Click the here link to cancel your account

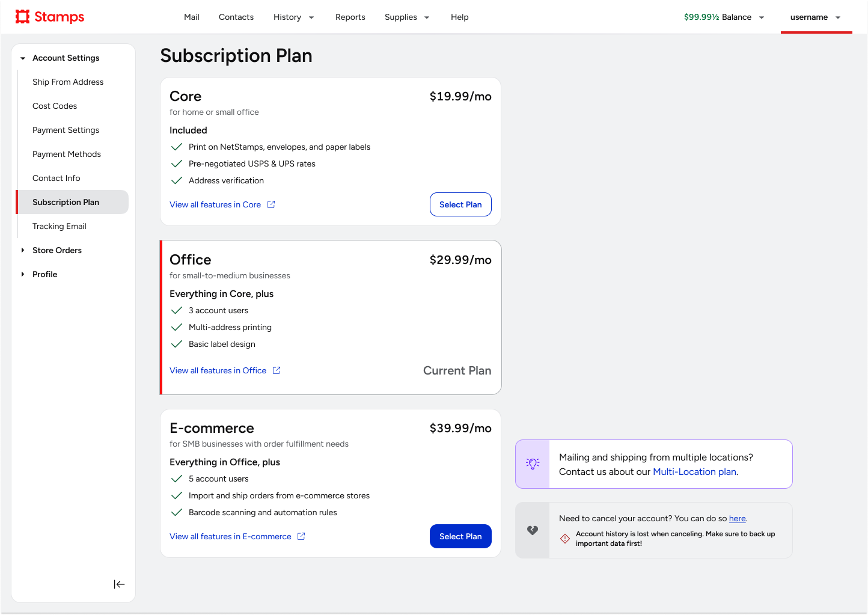(737, 518)
